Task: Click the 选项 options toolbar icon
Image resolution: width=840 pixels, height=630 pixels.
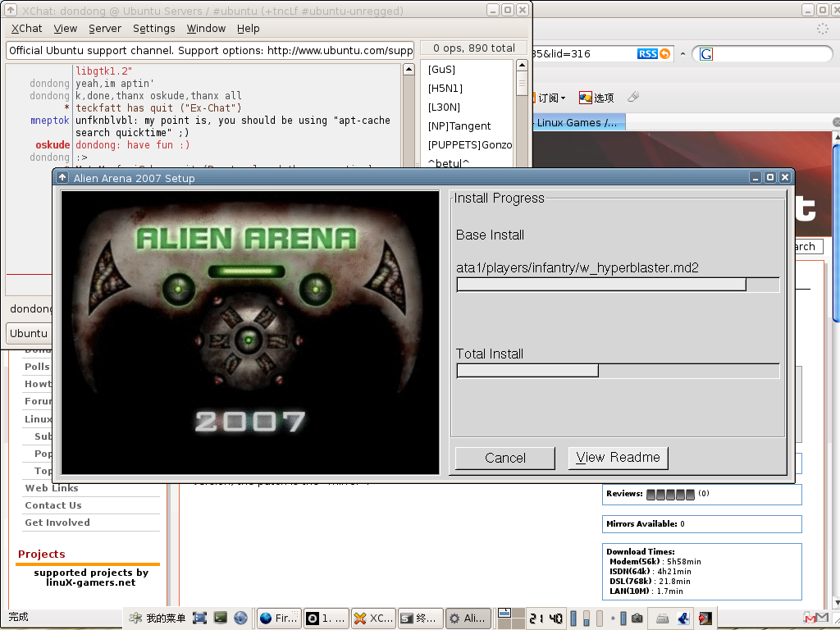Action: pos(596,98)
